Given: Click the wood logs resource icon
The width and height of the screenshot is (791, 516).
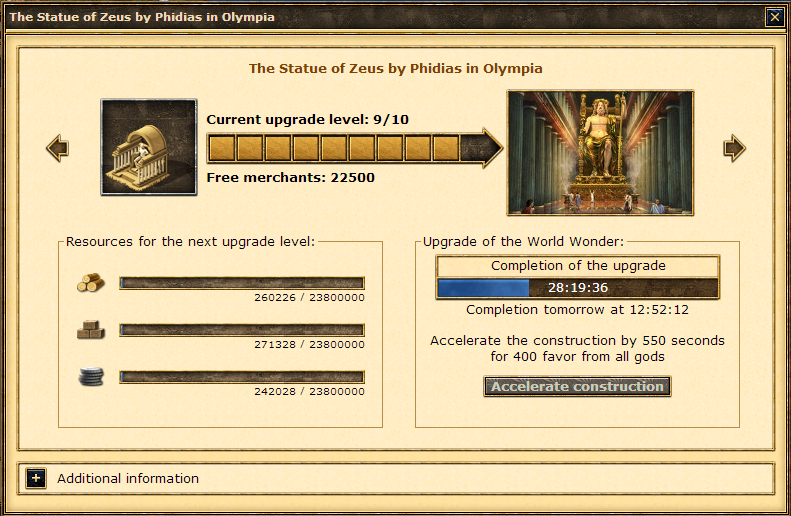Looking at the screenshot, I should 91,282.
